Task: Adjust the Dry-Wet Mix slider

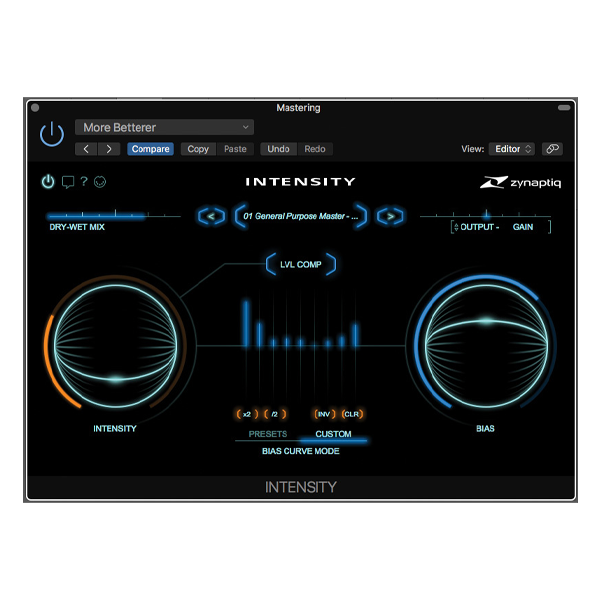Action: point(114,216)
